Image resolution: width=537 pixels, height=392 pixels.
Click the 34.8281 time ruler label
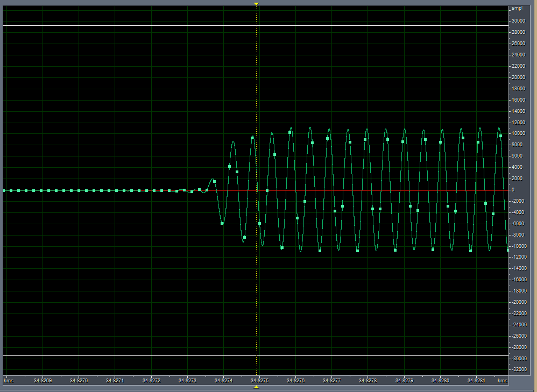point(476,380)
